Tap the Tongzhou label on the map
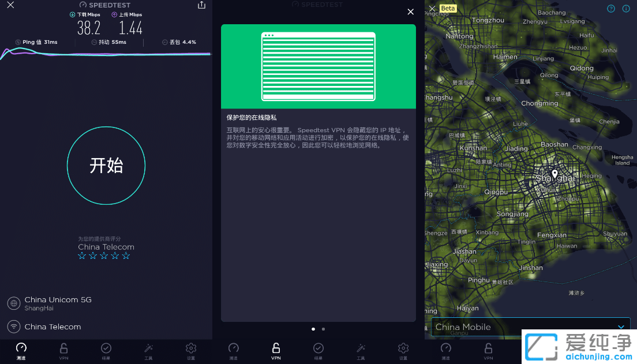This screenshot has height=364, width=637. 488,20
